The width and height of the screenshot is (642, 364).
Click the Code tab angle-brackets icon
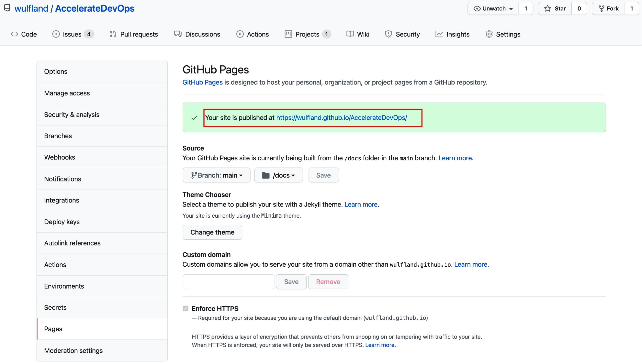[x=14, y=34]
